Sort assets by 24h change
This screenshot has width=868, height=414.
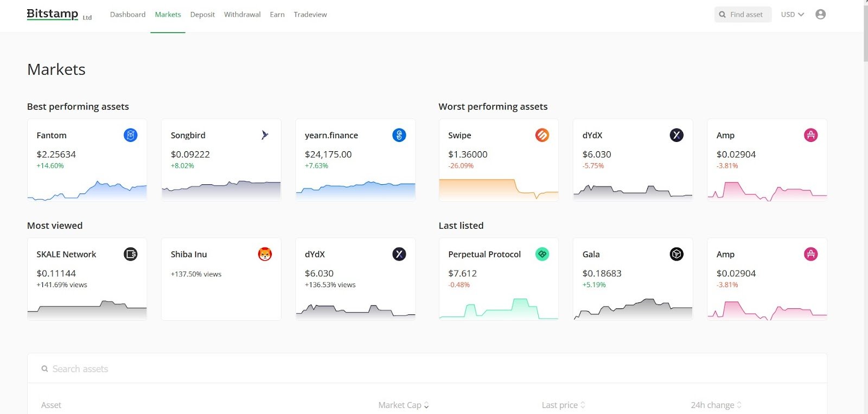click(716, 405)
